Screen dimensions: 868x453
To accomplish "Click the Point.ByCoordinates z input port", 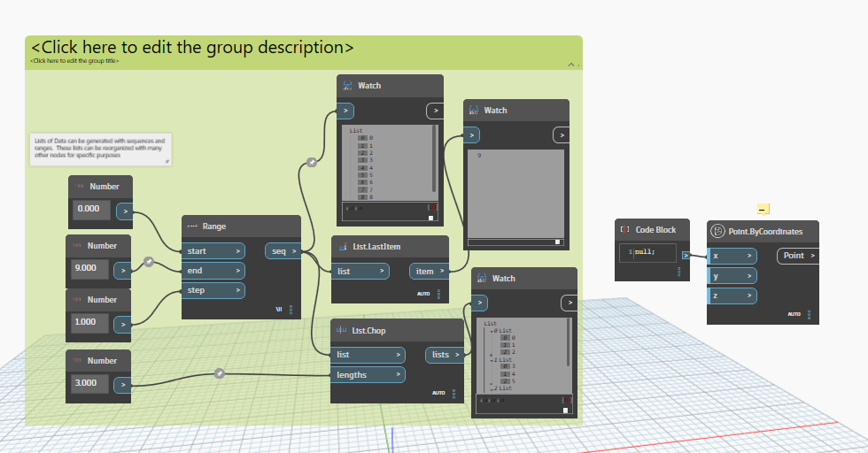I will coord(732,296).
